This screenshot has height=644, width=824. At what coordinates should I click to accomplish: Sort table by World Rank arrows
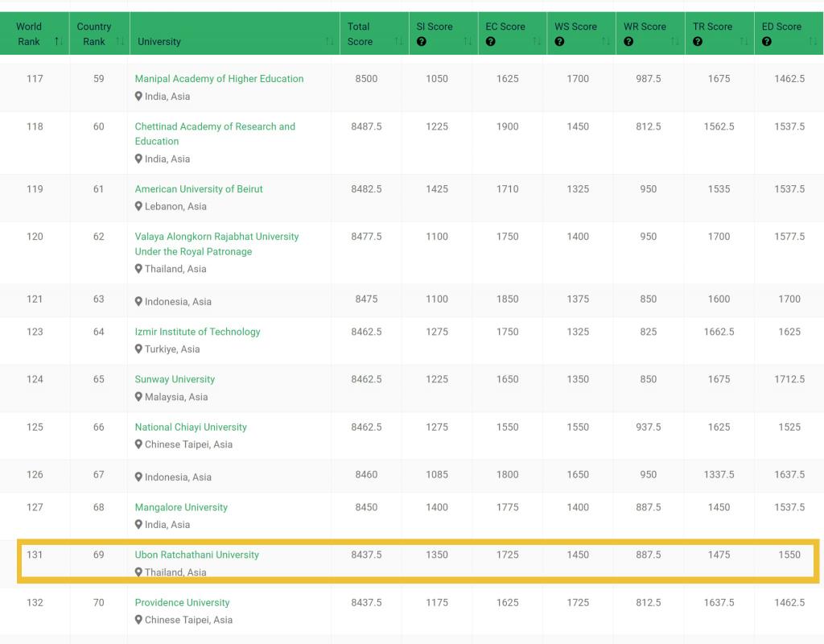(x=58, y=42)
